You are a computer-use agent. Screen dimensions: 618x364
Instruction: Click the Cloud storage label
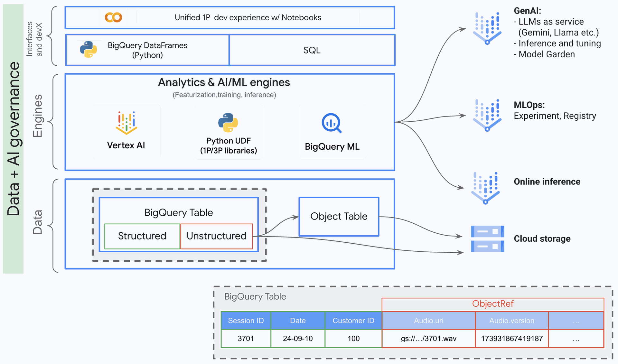(x=542, y=238)
